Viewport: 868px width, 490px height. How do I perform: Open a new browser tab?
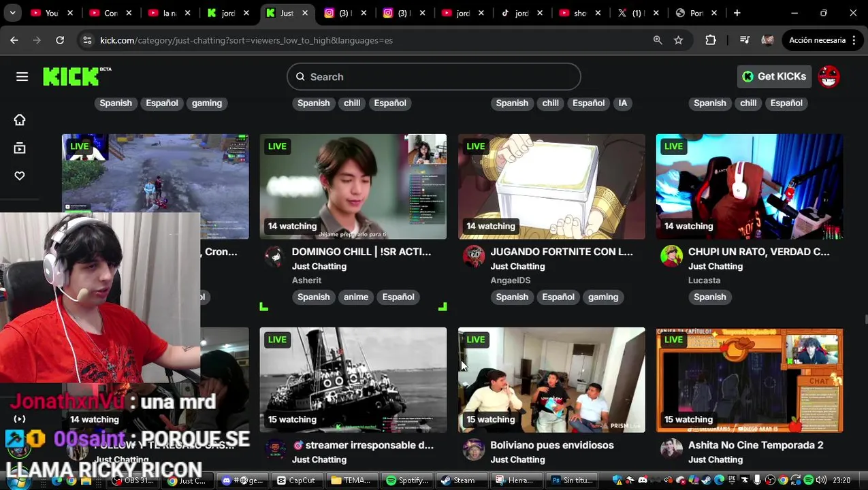[737, 13]
